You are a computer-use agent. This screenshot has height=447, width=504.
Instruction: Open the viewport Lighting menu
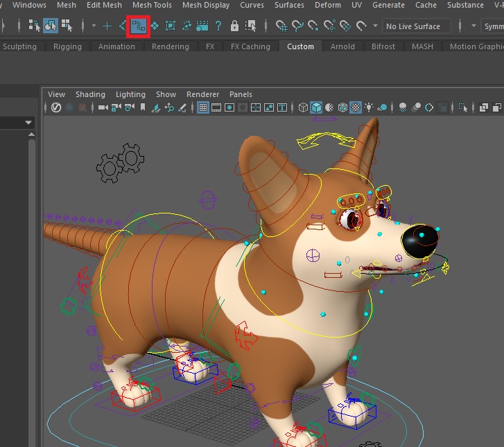coord(130,94)
